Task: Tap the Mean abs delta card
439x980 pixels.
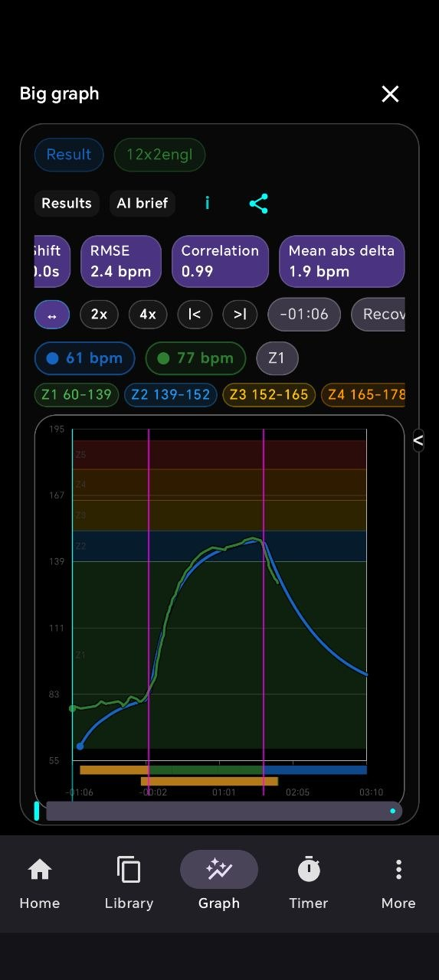Action: tap(342, 261)
